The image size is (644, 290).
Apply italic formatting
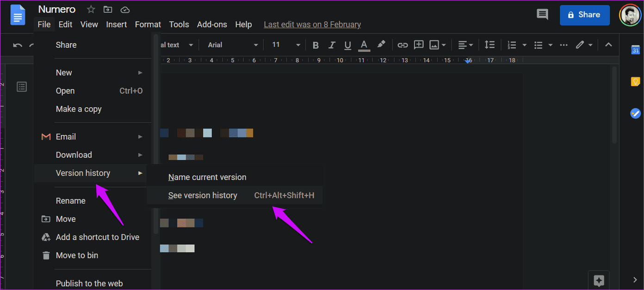332,45
